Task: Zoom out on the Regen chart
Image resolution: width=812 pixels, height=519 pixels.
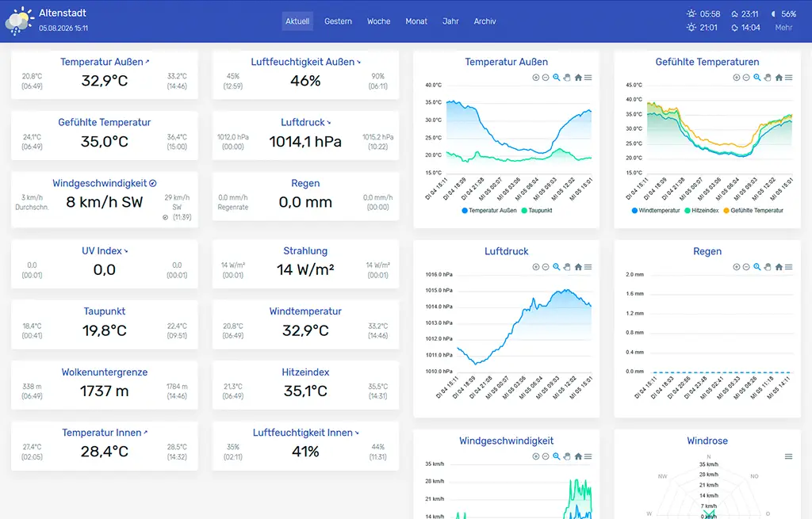Action: point(746,267)
